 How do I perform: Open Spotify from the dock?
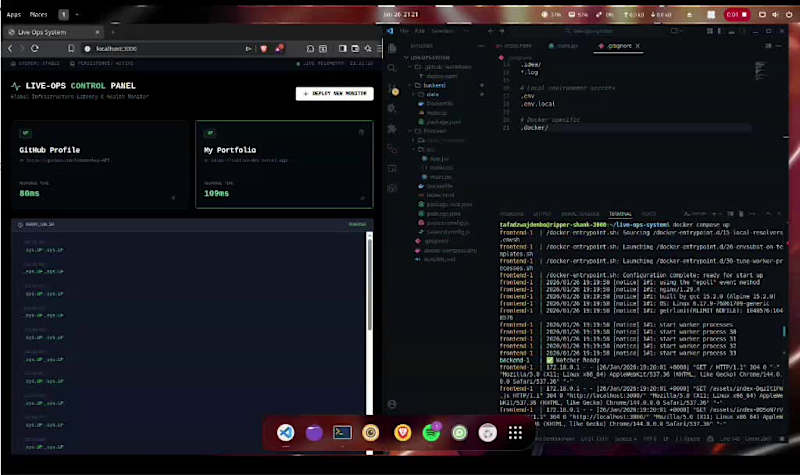click(432, 433)
